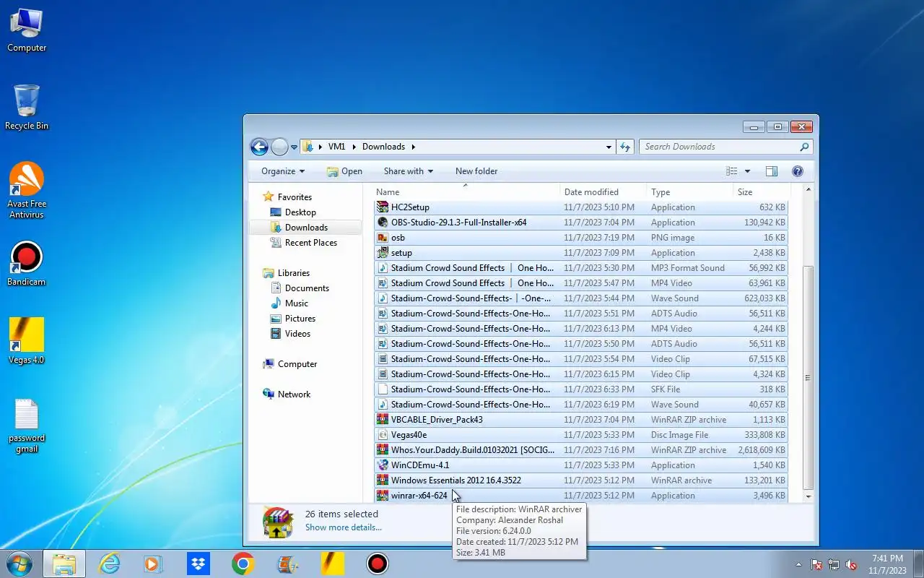Viewport: 924px width, 578px height.
Task: Open Google Chrome from the taskbar
Action: (x=243, y=564)
